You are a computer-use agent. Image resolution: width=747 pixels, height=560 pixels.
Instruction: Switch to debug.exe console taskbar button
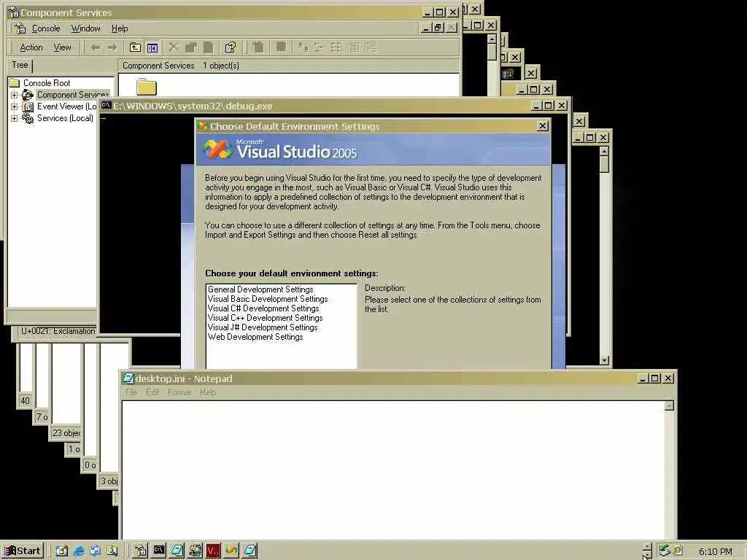[158, 551]
